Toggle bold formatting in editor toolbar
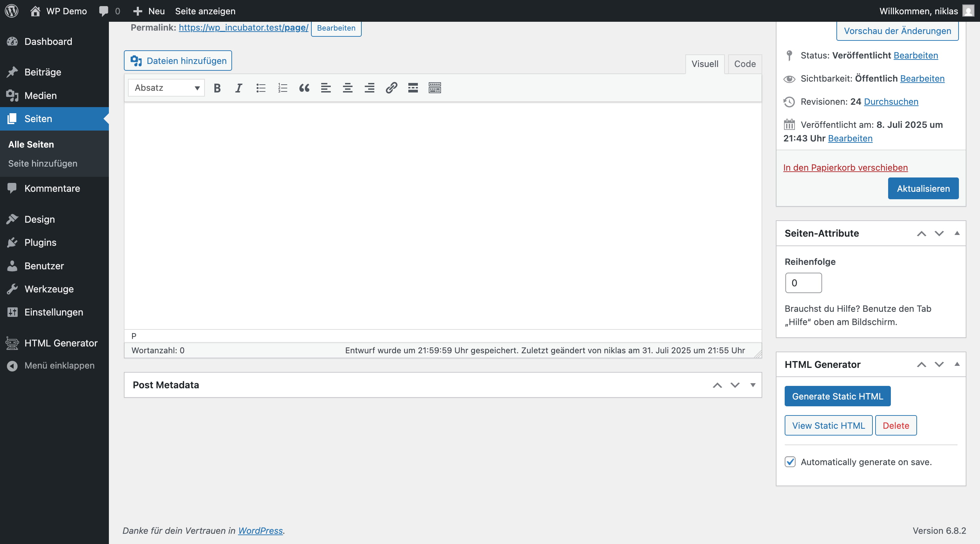 tap(217, 88)
